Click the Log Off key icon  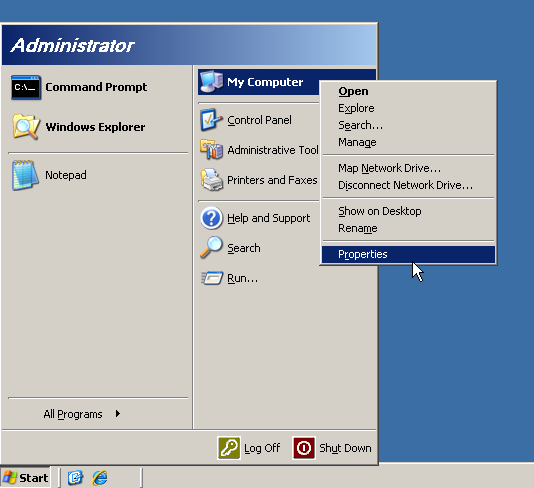coord(229,448)
